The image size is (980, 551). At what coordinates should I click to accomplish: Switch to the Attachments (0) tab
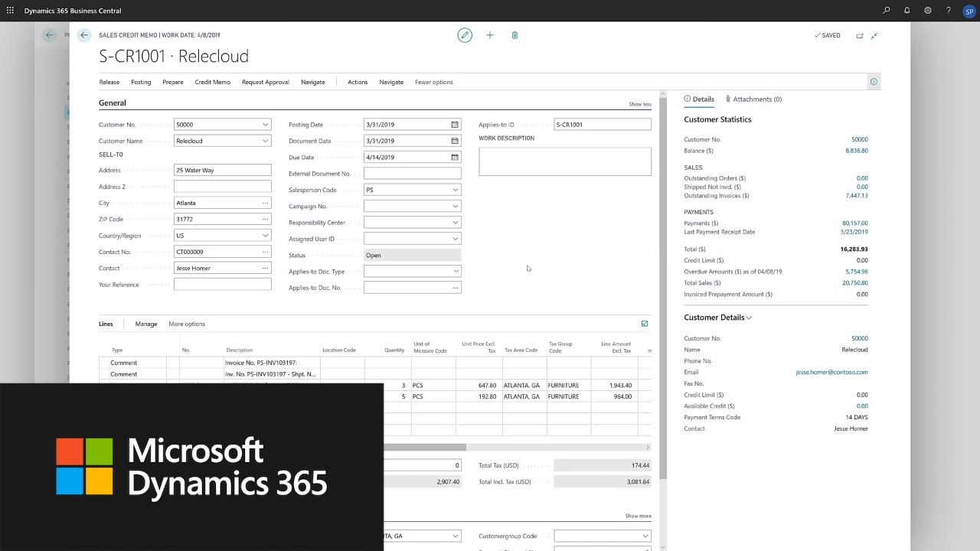tap(756, 99)
